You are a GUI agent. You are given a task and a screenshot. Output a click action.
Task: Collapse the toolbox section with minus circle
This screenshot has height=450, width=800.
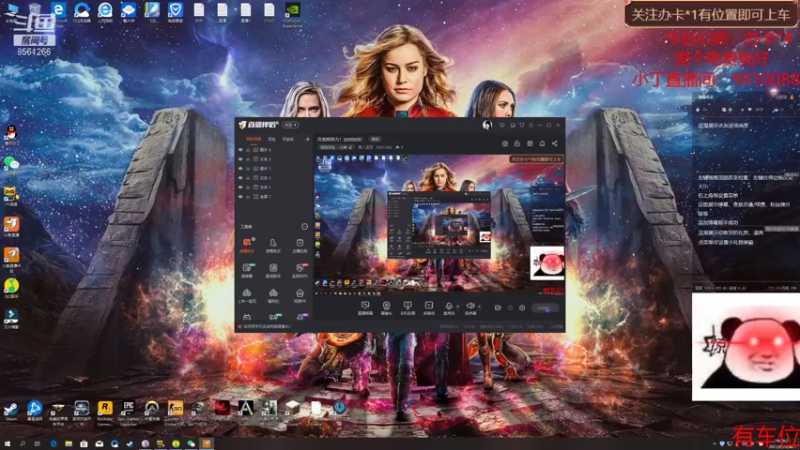[305, 227]
